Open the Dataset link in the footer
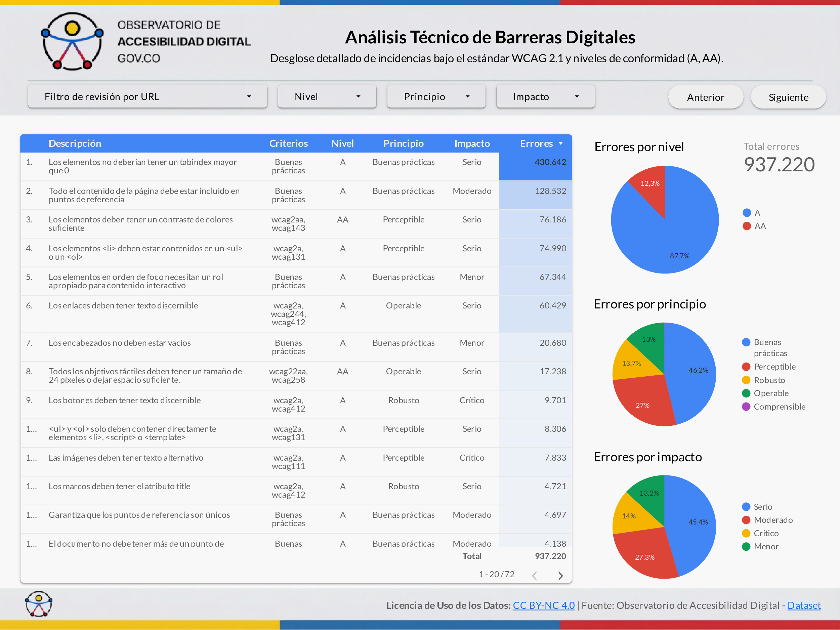 [x=804, y=605]
